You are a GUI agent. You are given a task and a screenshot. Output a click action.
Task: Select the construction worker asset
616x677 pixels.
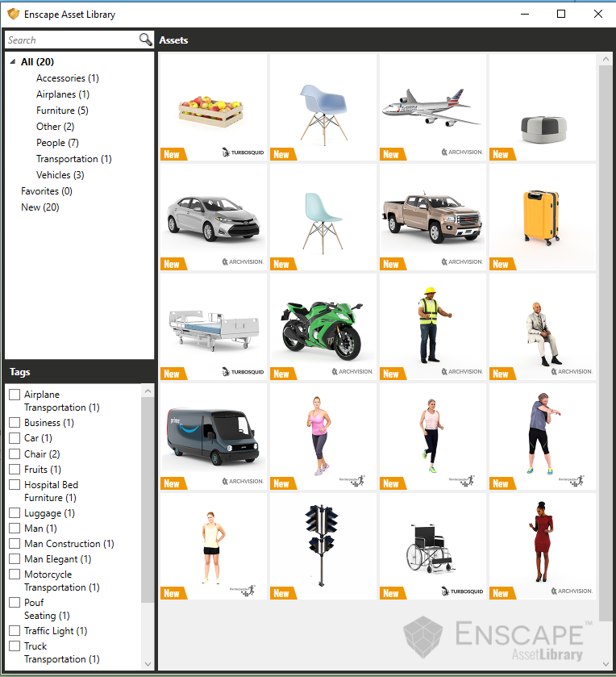pyautogui.click(x=433, y=327)
